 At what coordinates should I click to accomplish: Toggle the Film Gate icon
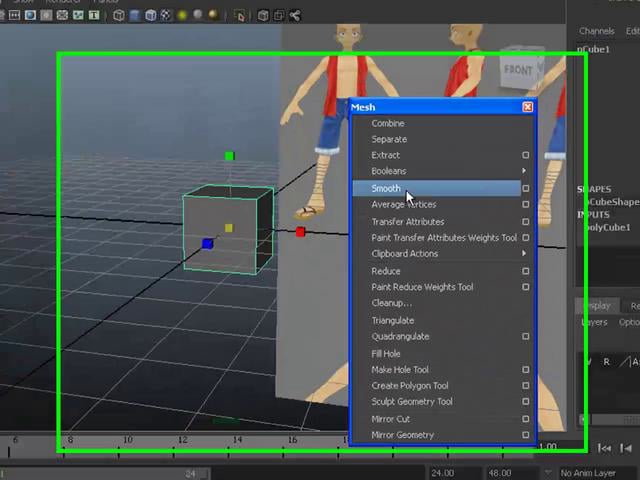[14, 16]
